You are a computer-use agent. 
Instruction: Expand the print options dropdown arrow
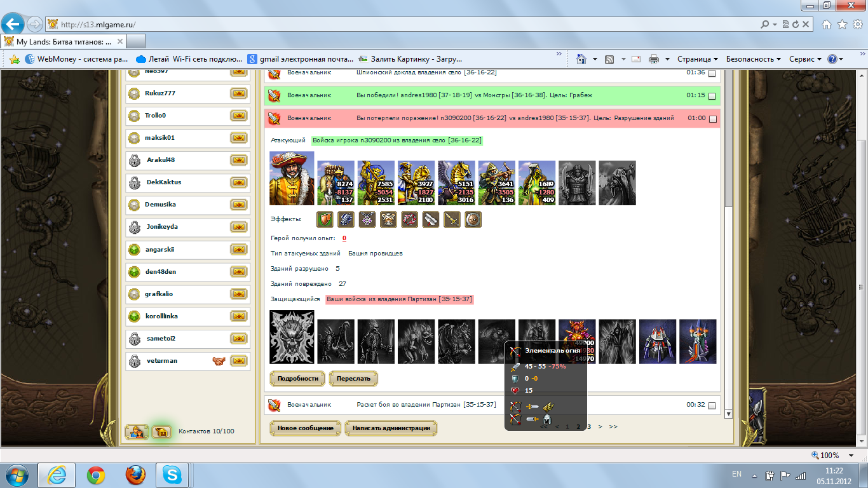667,59
